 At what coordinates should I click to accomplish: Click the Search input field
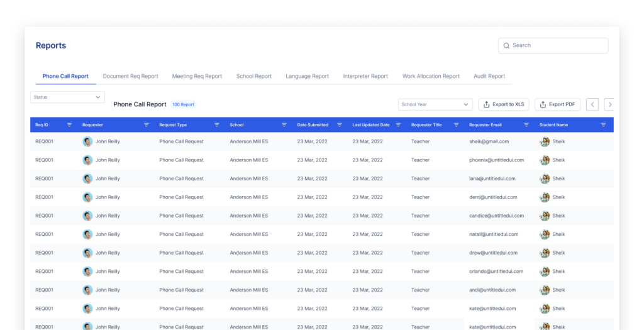pos(553,46)
